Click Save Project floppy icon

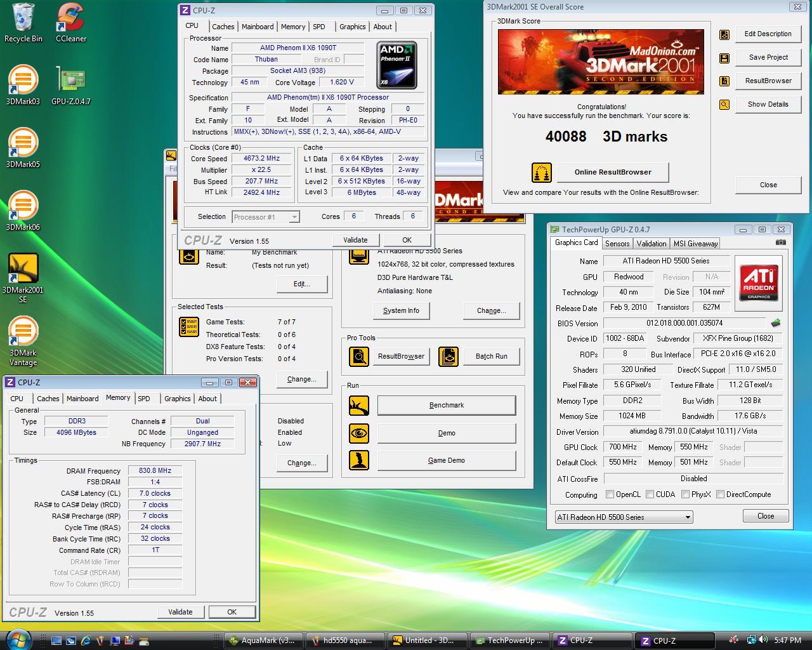pos(724,58)
